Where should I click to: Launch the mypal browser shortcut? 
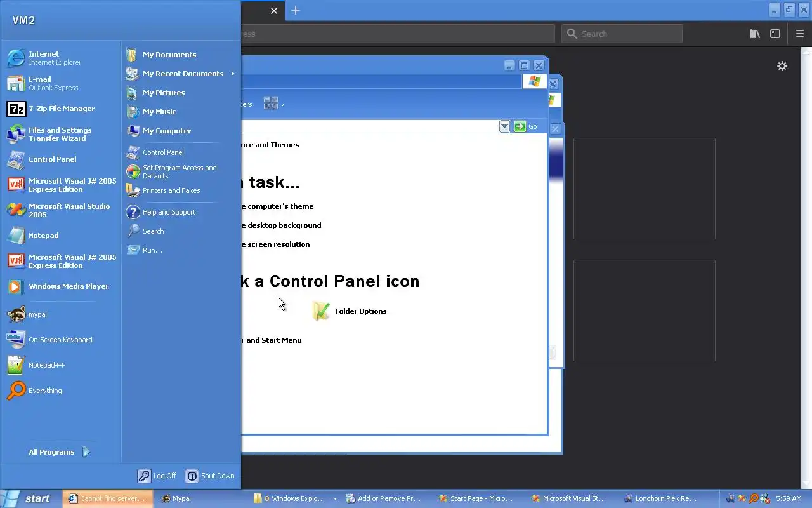tap(60, 314)
